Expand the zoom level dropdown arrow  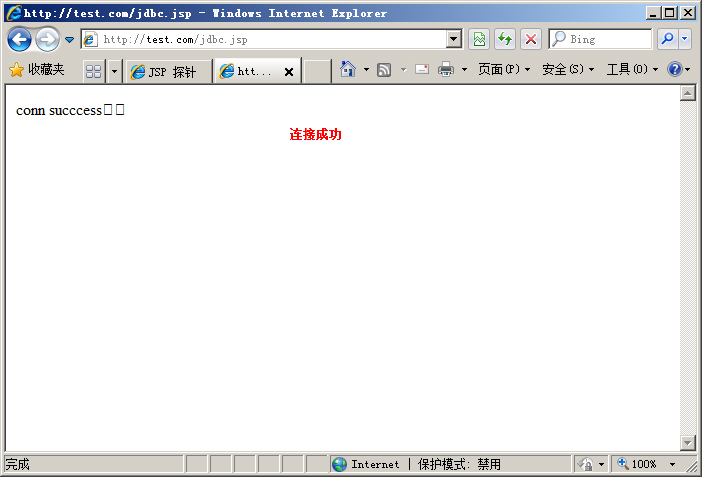[x=672, y=464]
